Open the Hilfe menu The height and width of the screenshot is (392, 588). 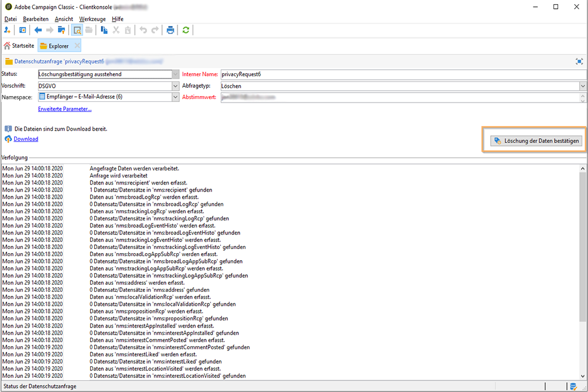(118, 19)
